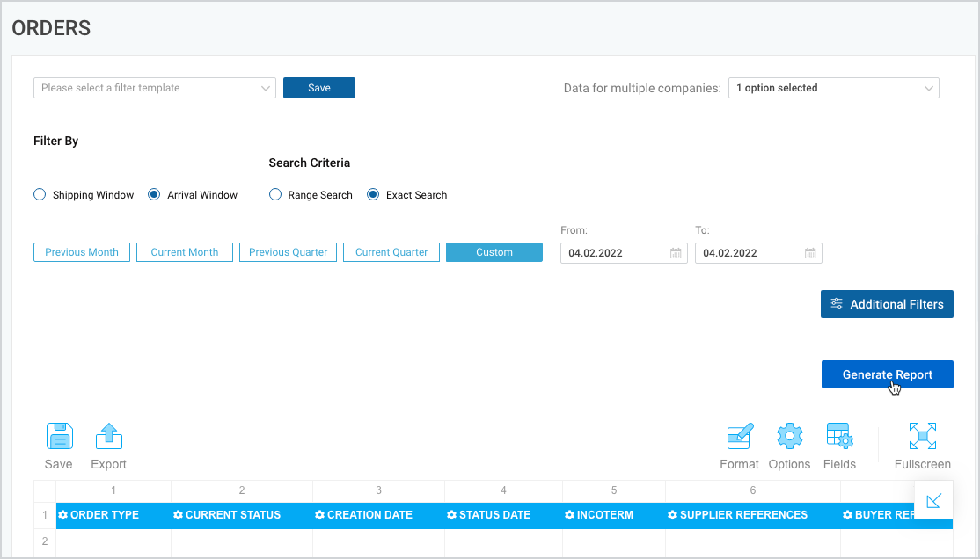Click the Additional Filters button
980x559 pixels.
887,304
